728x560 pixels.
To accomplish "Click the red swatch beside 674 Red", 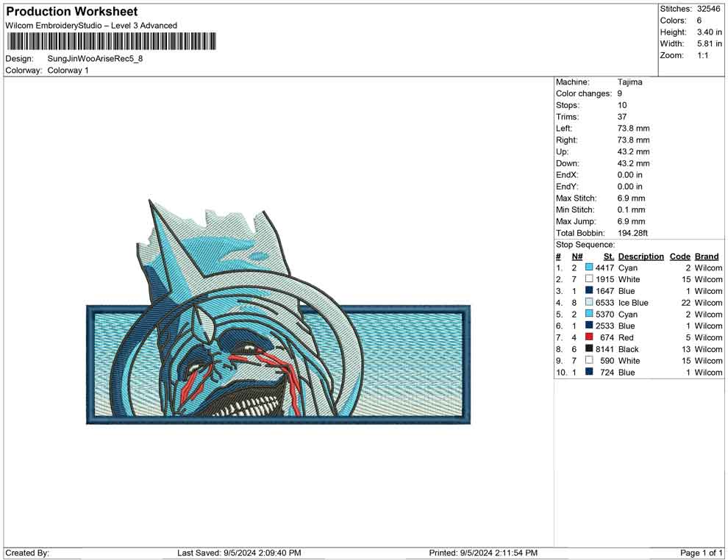I will [589, 337].
